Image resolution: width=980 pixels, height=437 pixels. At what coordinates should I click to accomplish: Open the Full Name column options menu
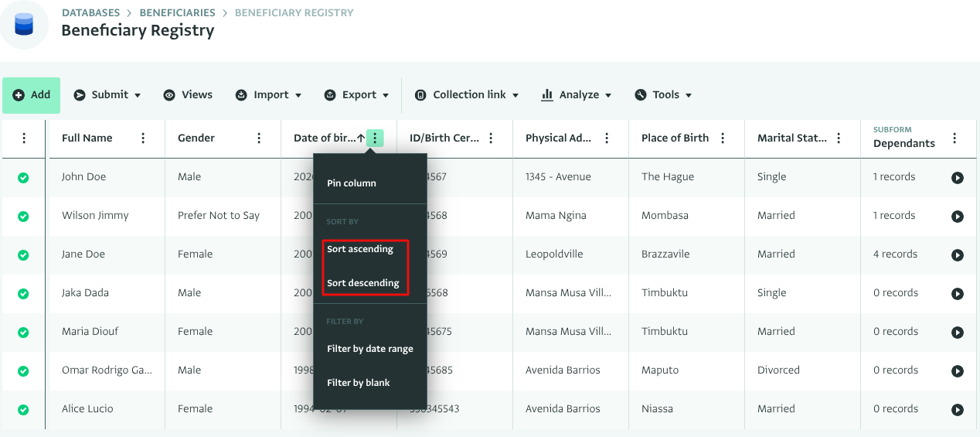pos(143,138)
